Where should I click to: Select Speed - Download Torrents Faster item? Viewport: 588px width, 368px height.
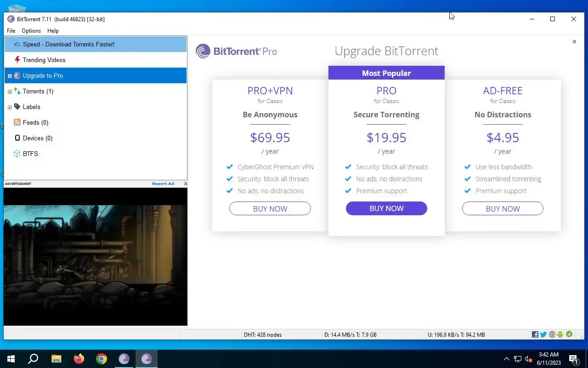coord(96,44)
